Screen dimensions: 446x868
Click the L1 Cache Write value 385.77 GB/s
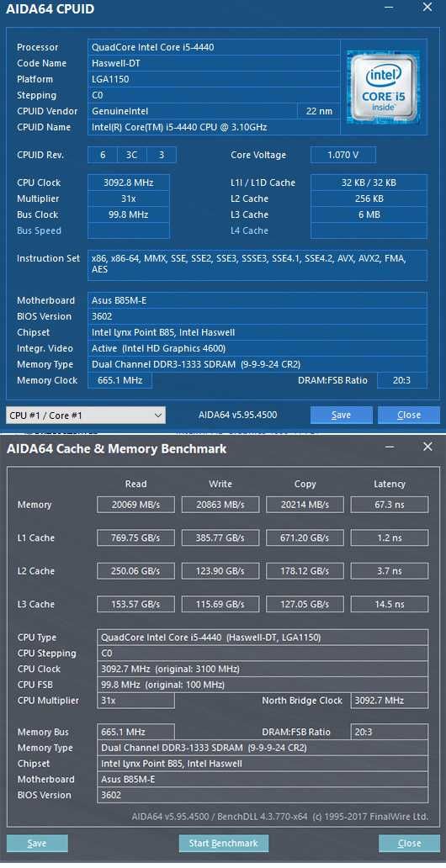point(220,538)
